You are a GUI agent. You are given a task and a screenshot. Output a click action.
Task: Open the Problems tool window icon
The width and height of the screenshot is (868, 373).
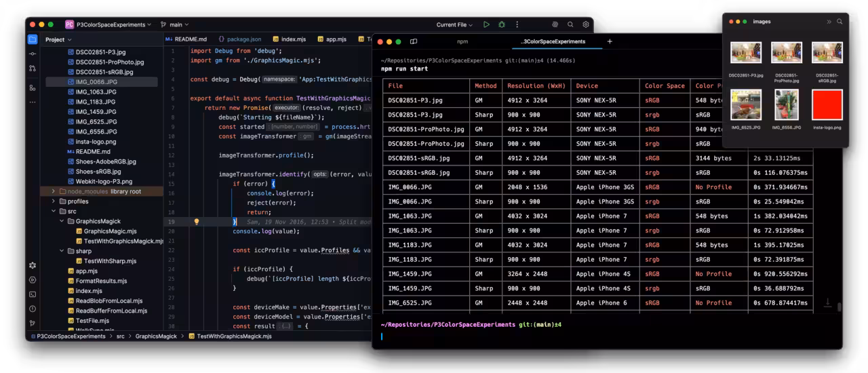pos(33,309)
